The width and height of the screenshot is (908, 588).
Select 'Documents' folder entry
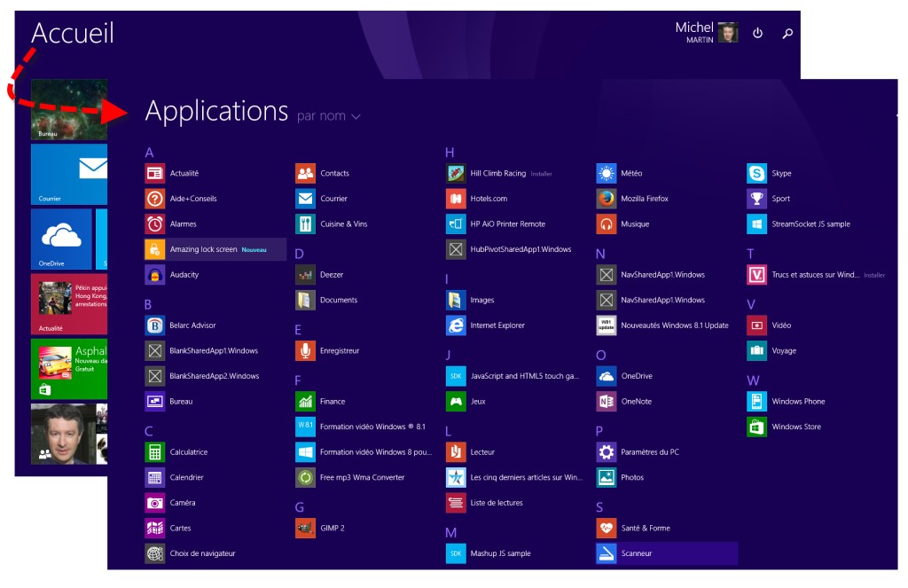pyautogui.click(x=326, y=300)
